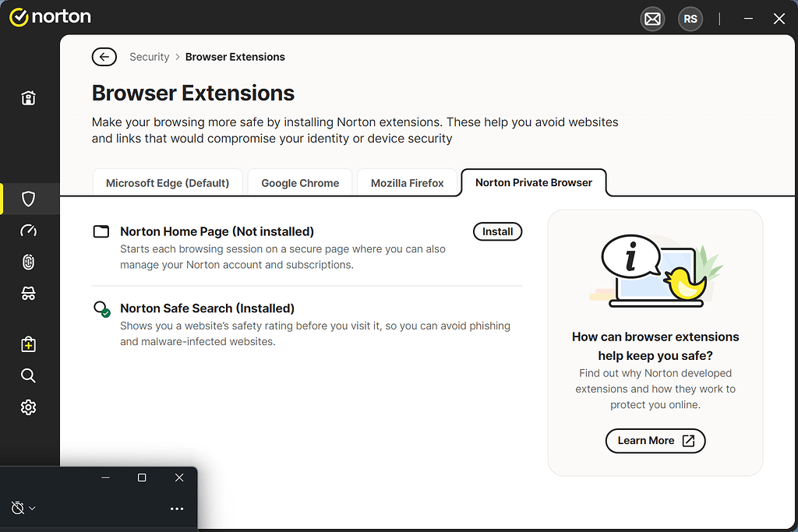Open Norton search from the sidebar
The height and width of the screenshot is (532, 798).
pyautogui.click(x=28, y=375)
